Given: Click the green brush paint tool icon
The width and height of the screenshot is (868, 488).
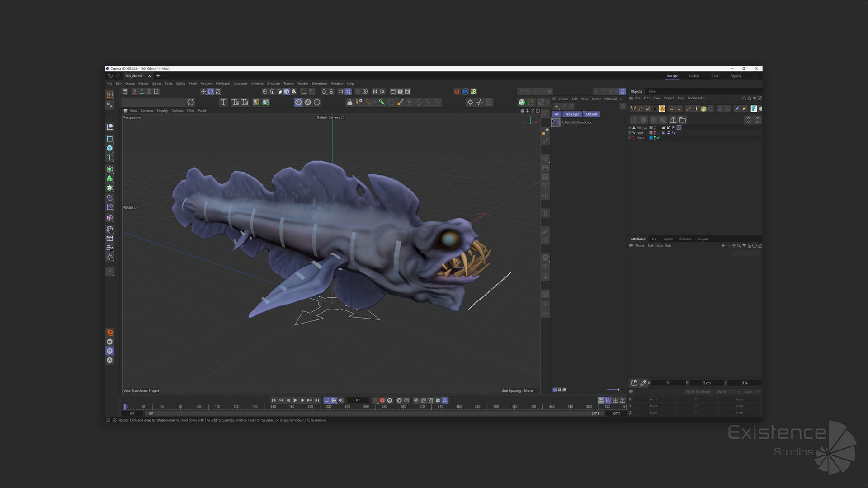Looking at the screenshot, I should [x=382, y=102].
